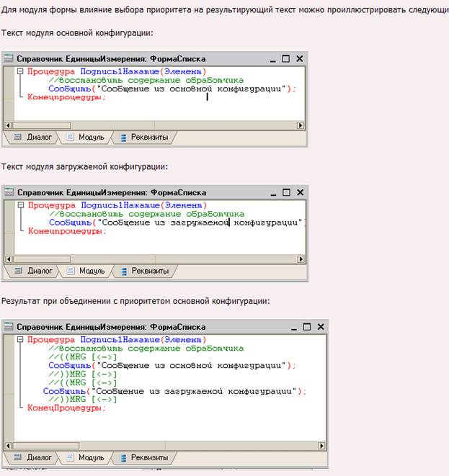Screen dimensions: 449x476
Task: Switch to Реквизиты tab in loaded configuration window
Action: 145,271
